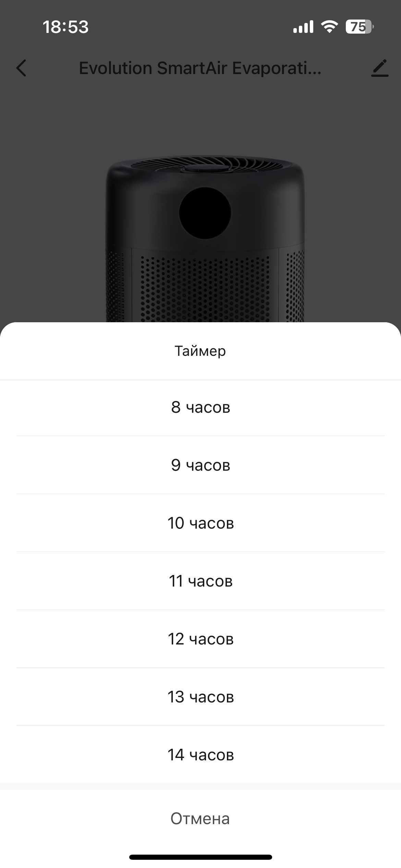Tap the home indicator bar at the bottom
The width and height of the screenshot is (401, 868).
(x=200, y=857)
